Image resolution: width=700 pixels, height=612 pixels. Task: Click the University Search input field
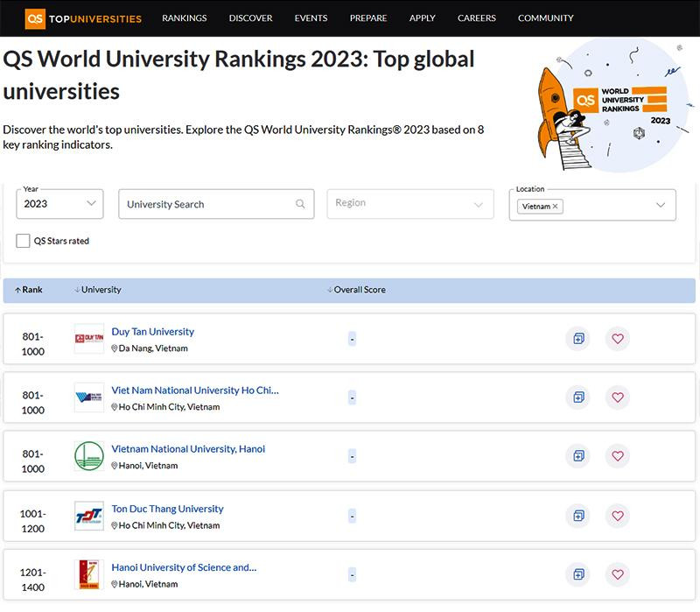pos(206,204)
